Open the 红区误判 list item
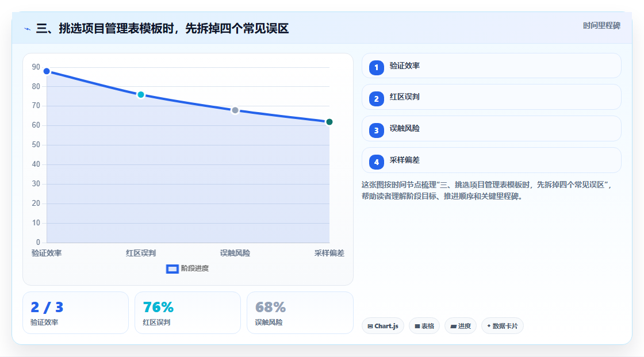The image size is (644, 357). (491, 97)
